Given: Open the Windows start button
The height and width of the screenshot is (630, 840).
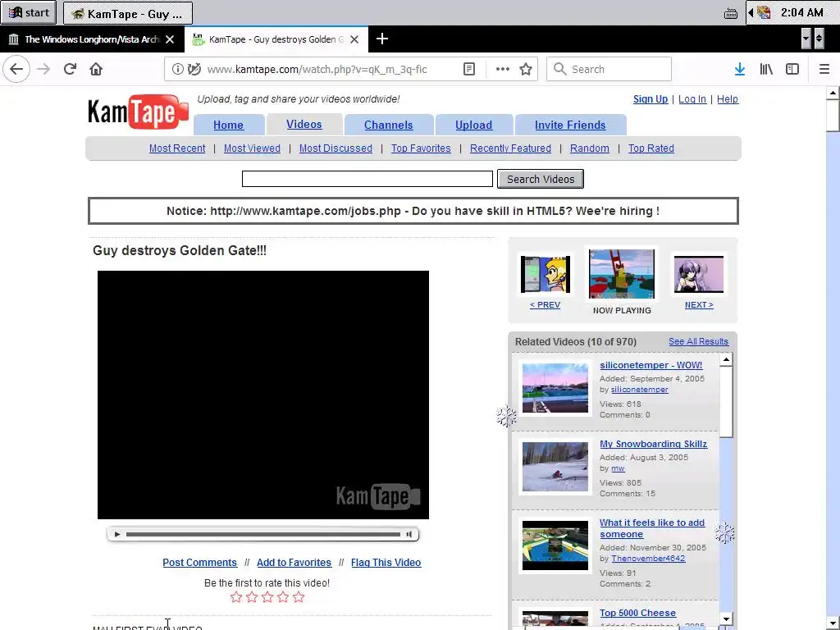Looking at the screenshot, I should point(29,12).
